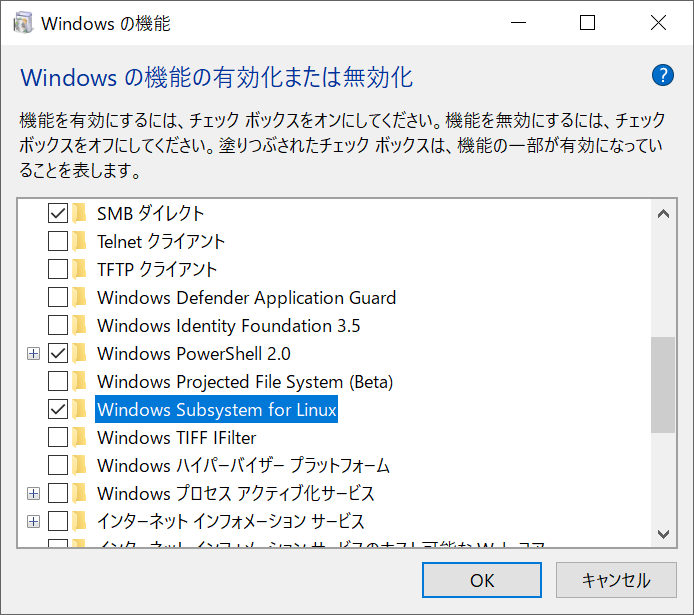The image size is (694, 615).
Task: Click folder icon beside Windows Identity Foundation 3.5
Action: tap(79, 325)
